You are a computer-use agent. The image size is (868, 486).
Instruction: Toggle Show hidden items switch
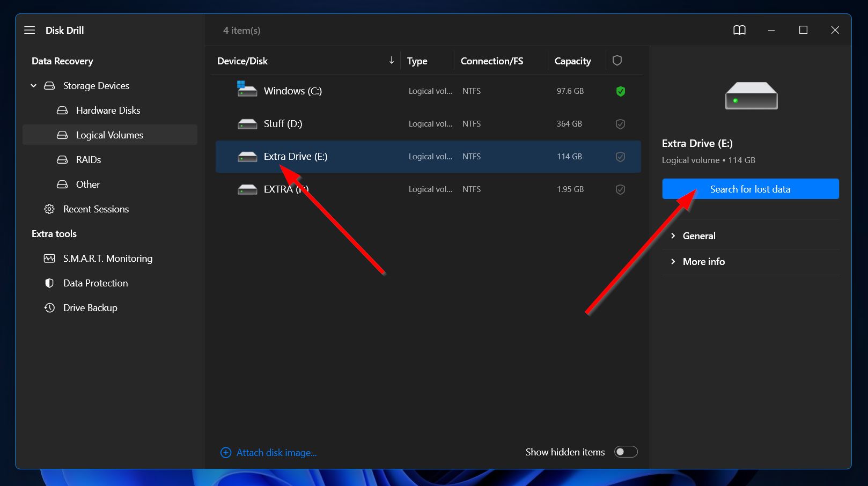pyautogui.click(x=626, y=452)
